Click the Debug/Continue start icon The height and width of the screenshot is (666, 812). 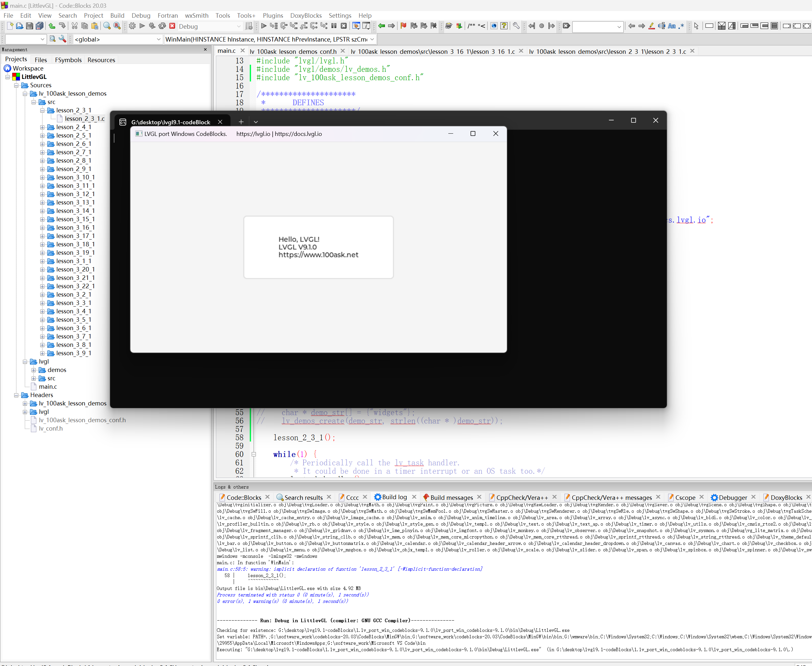(x=264, y=26)
